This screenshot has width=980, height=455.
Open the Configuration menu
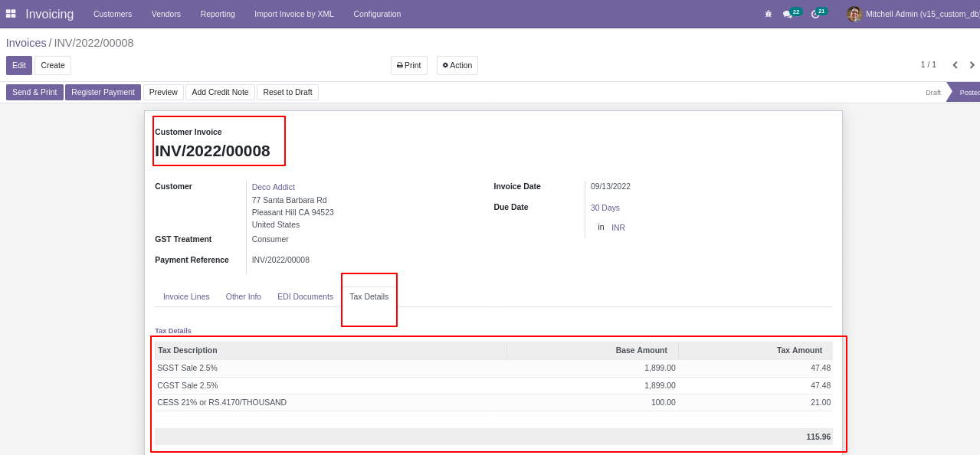[x=377, y=14]
